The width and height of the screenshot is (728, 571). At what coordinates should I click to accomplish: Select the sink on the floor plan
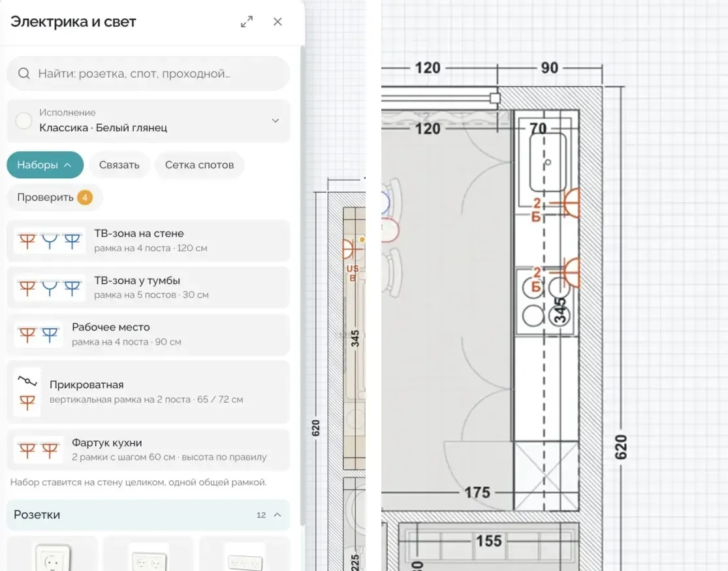[x=548, y=162]
